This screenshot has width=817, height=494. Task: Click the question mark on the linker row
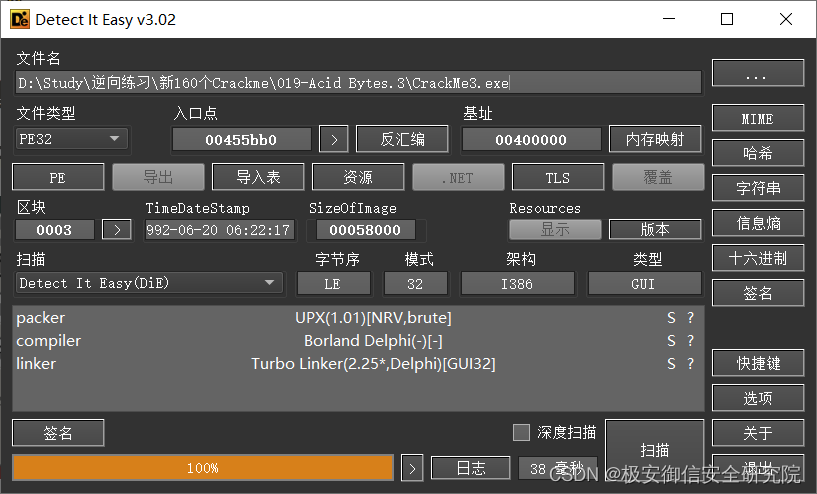(x=690, y=364)
